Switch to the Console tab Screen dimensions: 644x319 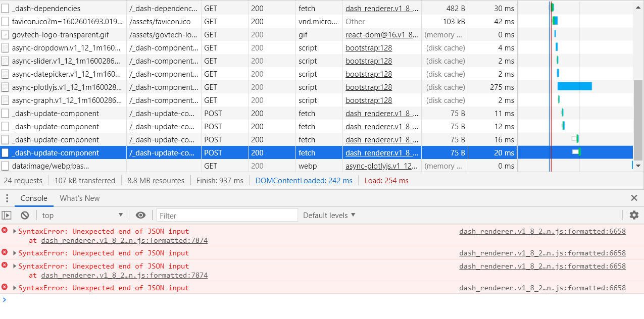click(33, 198)
